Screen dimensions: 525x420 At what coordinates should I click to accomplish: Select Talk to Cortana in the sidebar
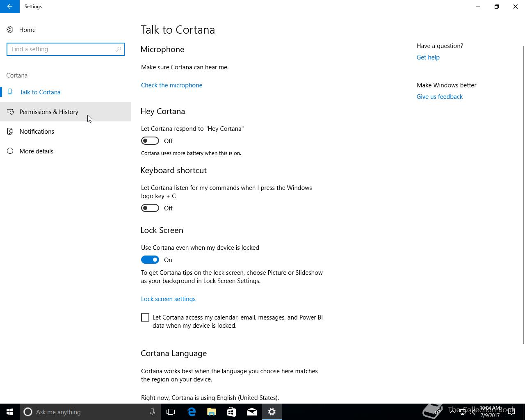click(66, 92)
